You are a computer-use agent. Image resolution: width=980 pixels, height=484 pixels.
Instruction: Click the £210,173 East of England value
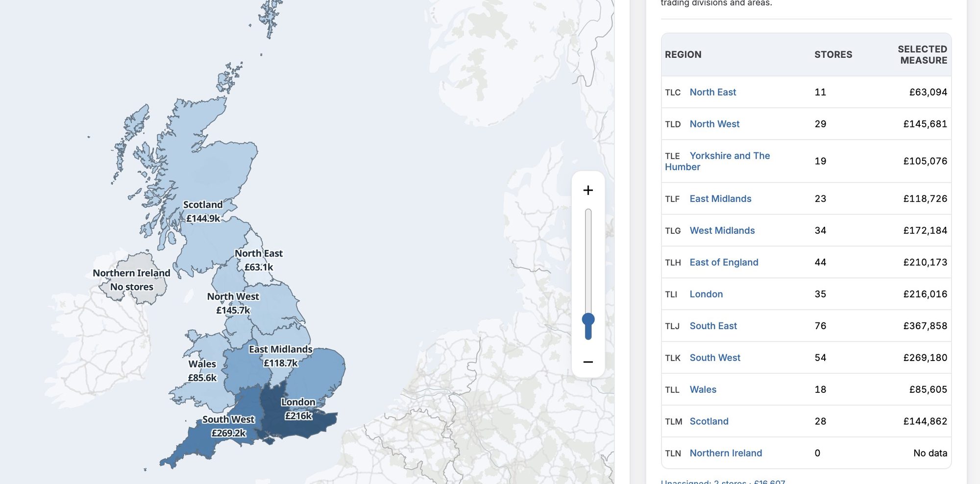tap(925, 262)
